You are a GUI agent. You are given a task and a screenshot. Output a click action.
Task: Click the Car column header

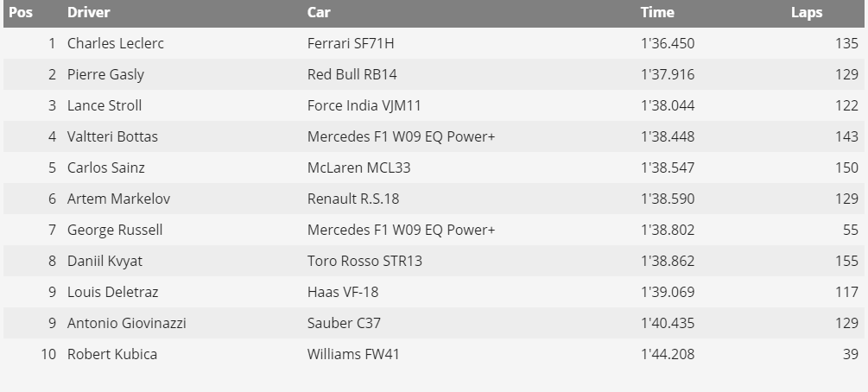pos(319,12)
